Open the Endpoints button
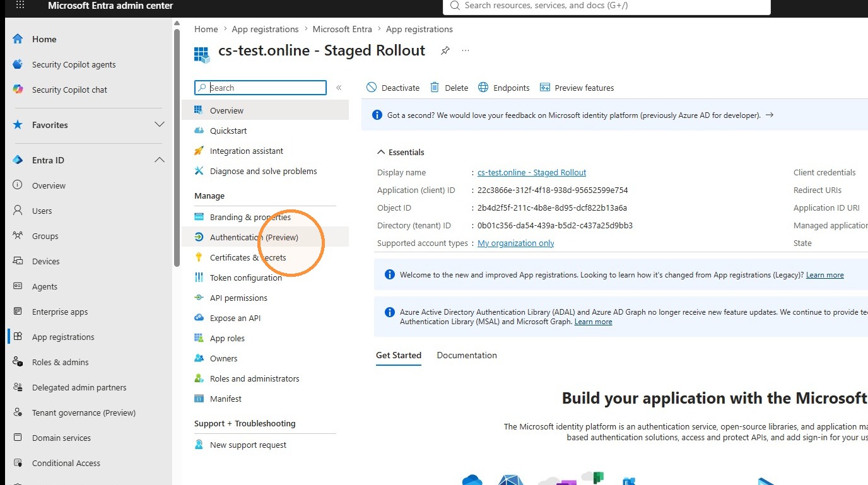 pos(504,88)
